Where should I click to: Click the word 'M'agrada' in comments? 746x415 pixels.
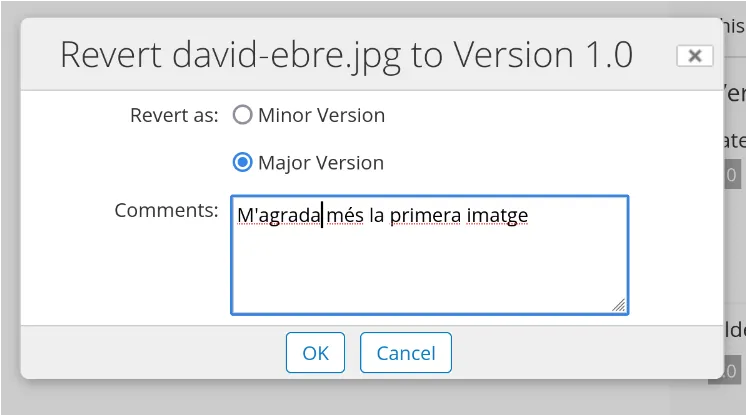(x=278, y=215)
